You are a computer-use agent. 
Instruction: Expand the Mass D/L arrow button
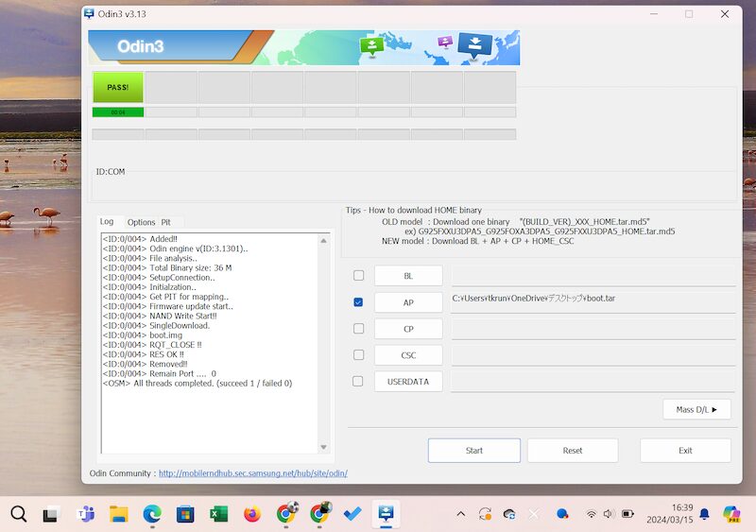[x=696, y=409]
